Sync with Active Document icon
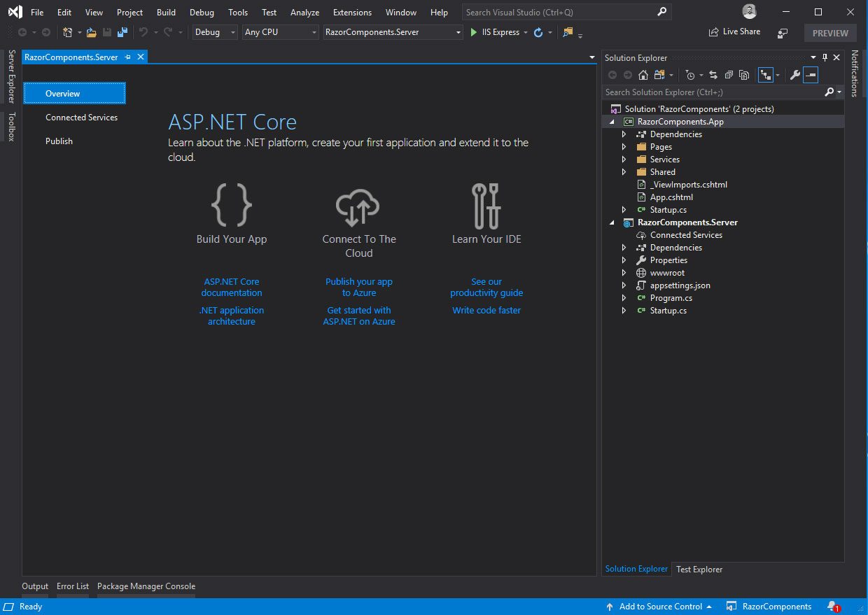868x615 pixels. [713, 75]
